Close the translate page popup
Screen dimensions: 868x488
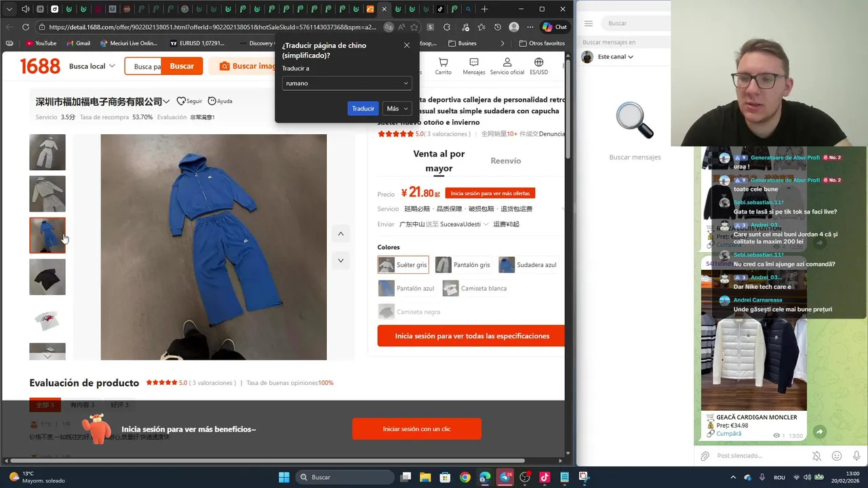407,45
